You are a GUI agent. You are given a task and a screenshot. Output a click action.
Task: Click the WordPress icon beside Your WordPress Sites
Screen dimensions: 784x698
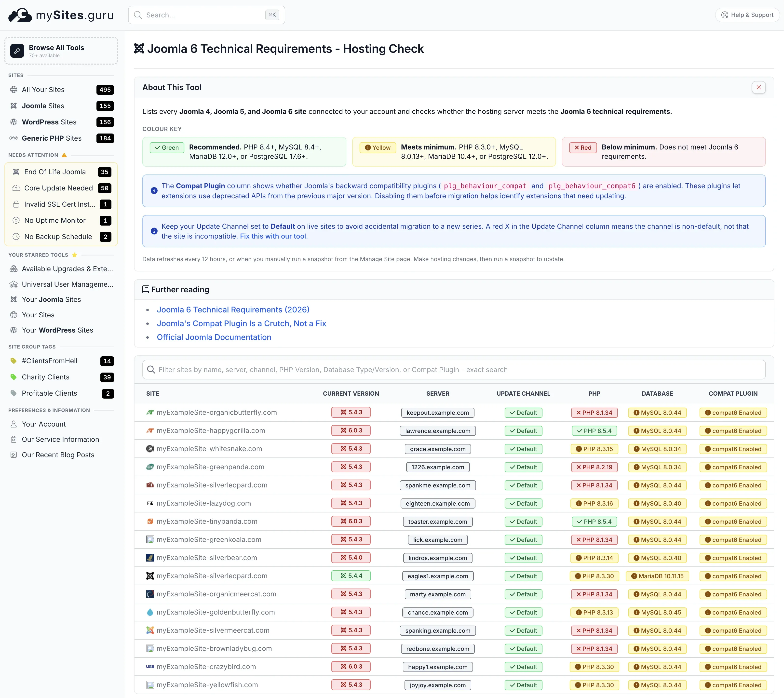click(x=14, y=330)
